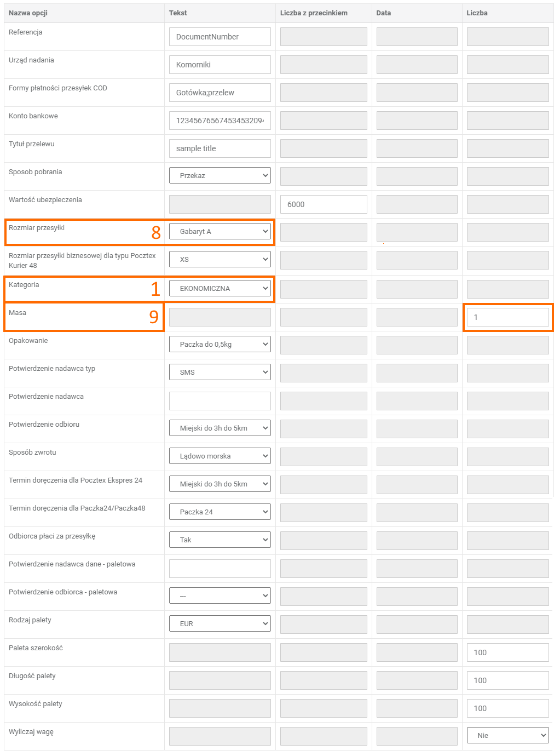Expand the Sposób zwrotu dropdown

pyautogui.click(x=220, y=456)
